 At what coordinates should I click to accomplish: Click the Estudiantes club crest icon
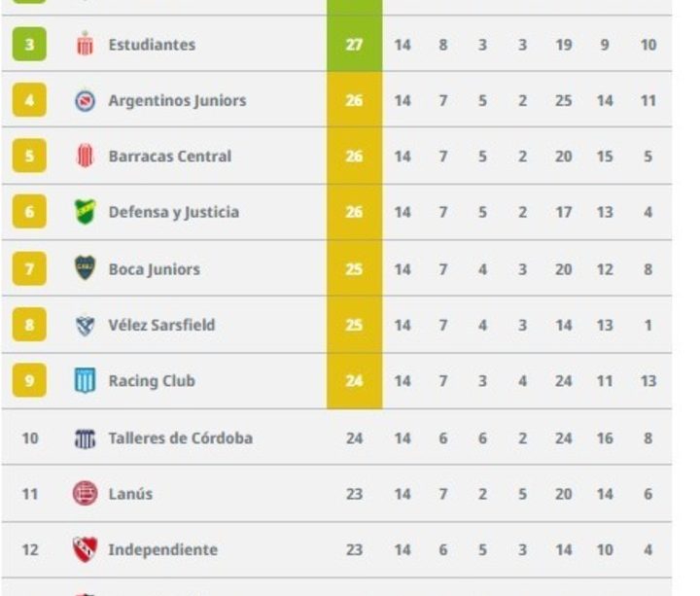(x=86, y=45)
